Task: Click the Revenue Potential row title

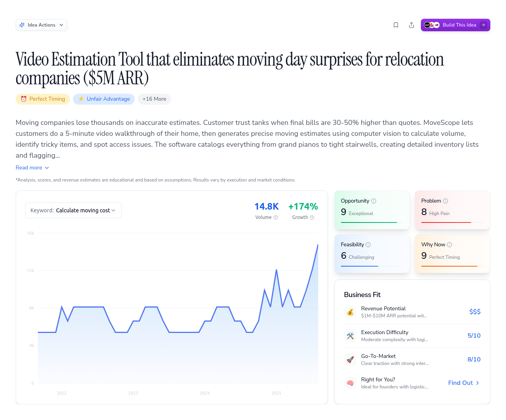Action: 383,308
